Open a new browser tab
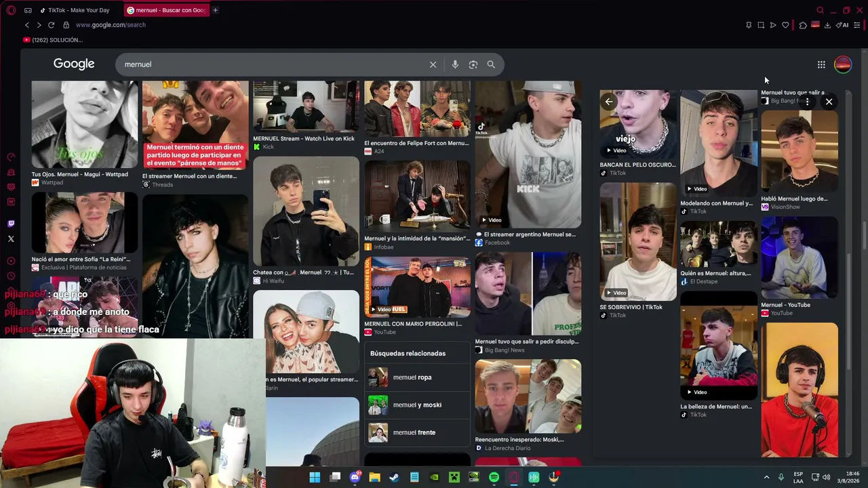Screen dimensions: 868x488 pyautogui.click(x=215, y=10)
